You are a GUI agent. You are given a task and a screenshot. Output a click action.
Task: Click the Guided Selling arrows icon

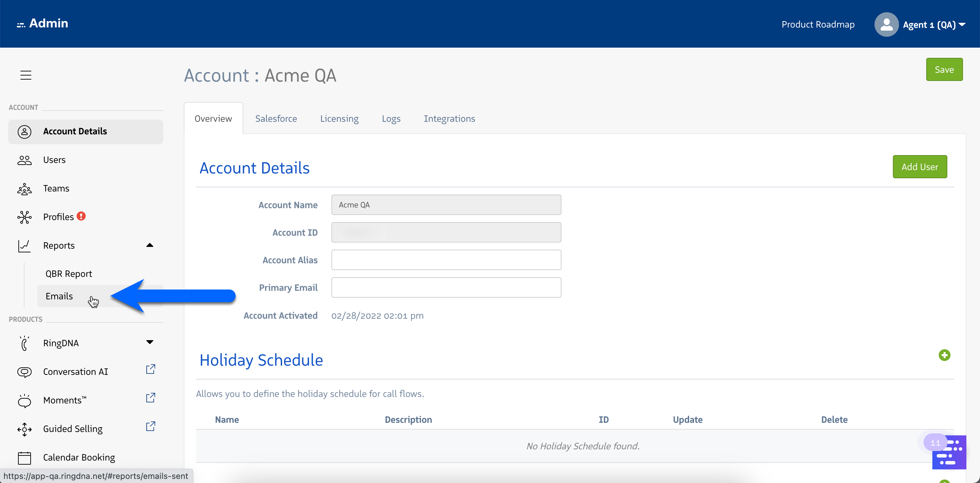24,429
